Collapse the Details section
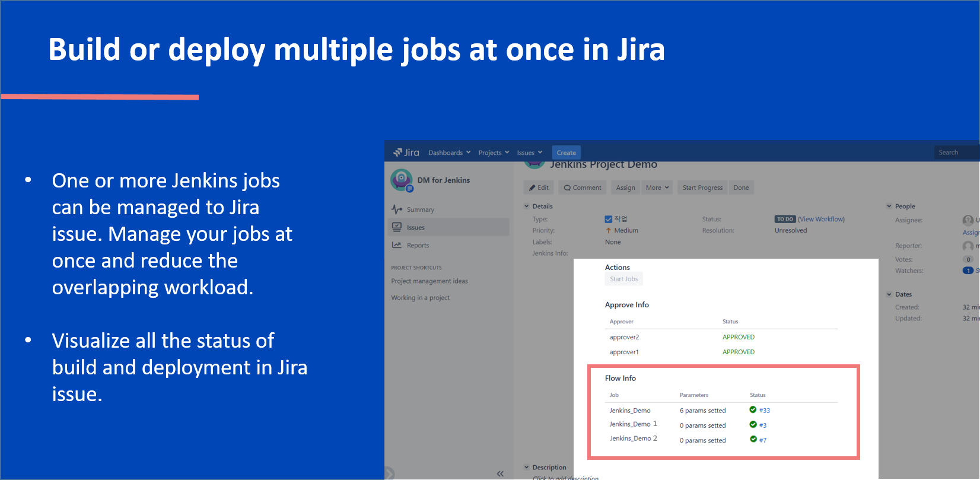 tap(526, 206)
